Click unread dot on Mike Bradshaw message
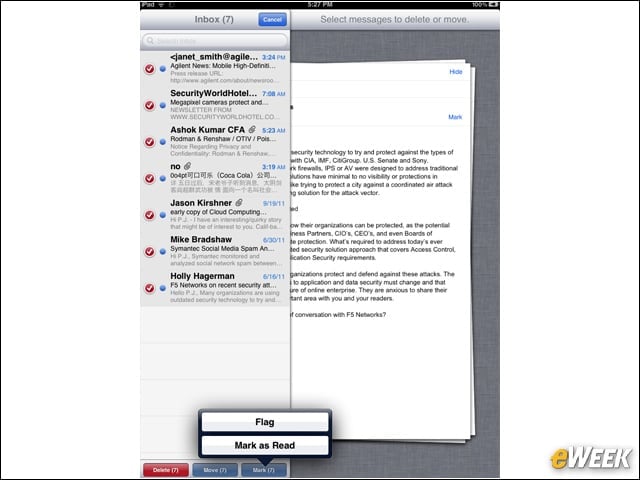This screenshot has width=640, height=480. point(162,251)
